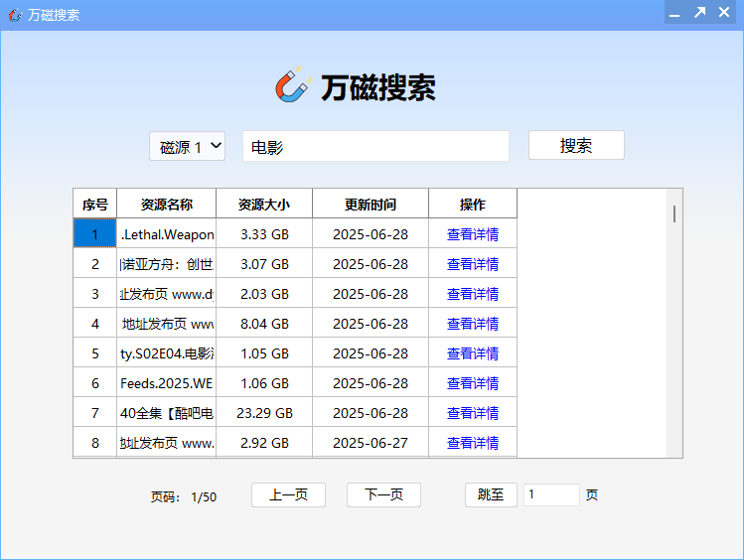Go to next page with 下一页
744x560 pixels.
click(383, 495)
